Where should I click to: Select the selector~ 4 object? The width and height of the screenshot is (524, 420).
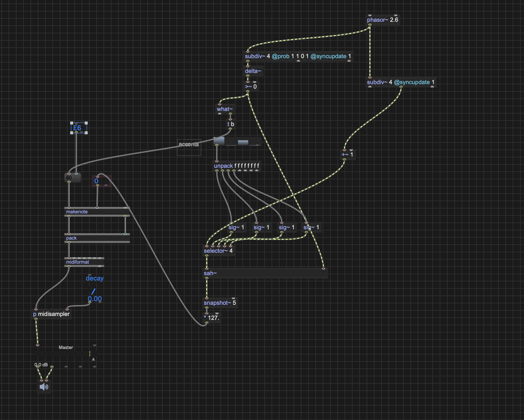(x=218, y=251)
